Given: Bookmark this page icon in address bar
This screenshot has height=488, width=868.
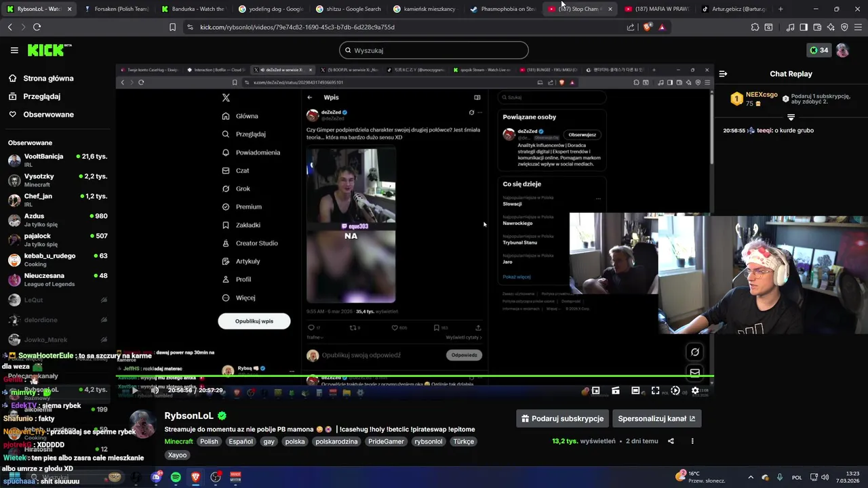Looking at the screenshot, I should (172, 27).
